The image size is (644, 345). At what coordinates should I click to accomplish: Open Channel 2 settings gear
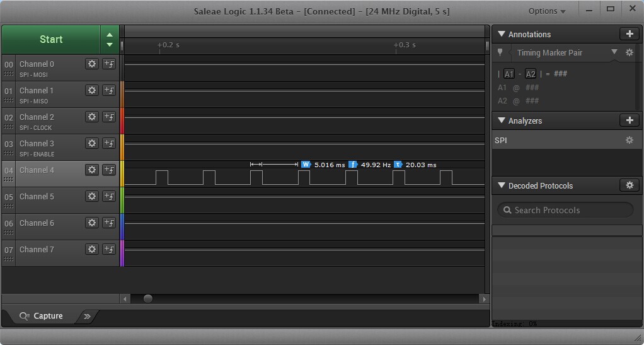pyautogui.click(x=92, y=117)
